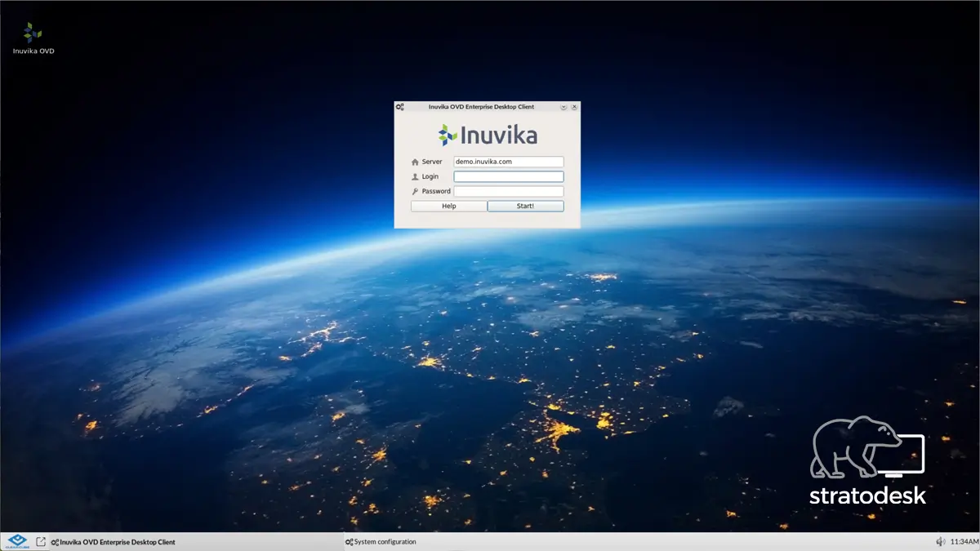
Task: Click the "Password" label text
Action: pyautogui.click(x=436, y=192)
